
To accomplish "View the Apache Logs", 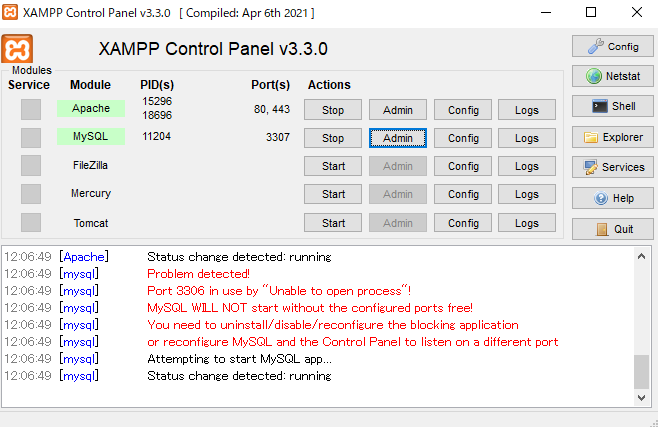I will point(527,110).
